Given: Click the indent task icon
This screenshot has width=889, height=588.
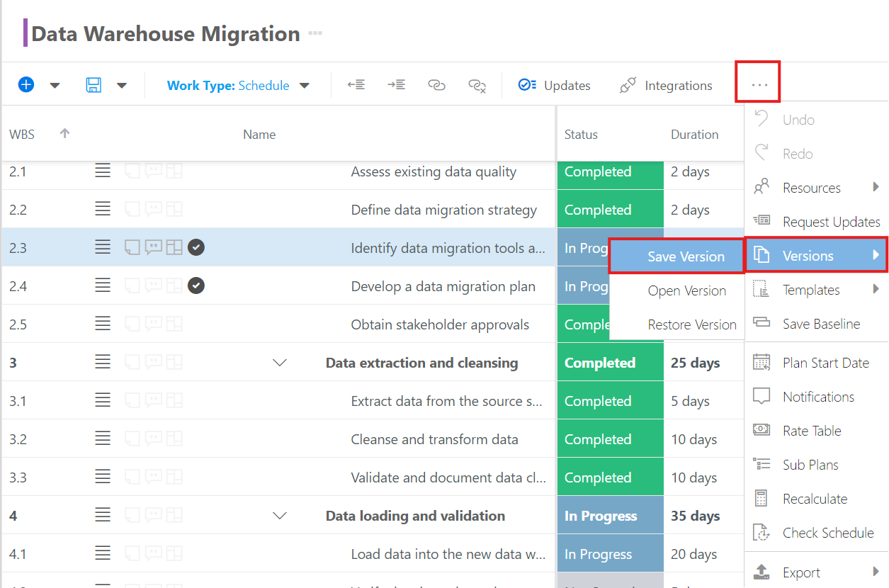Looking at the screenshot, I should [x=396, y=85].
